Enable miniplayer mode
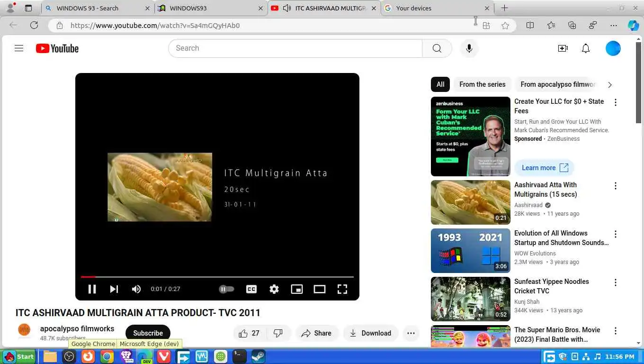Image resolution: width=644 pixels, height=364 pixels. (297, 289)
